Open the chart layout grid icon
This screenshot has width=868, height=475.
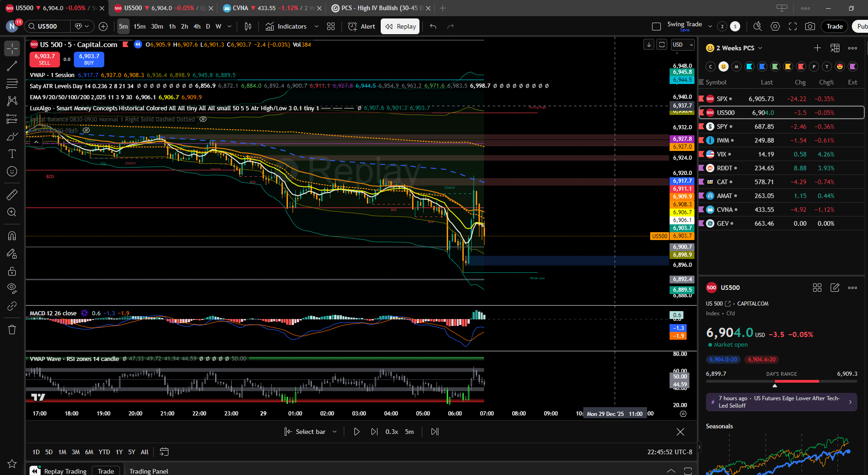point(331,26)
